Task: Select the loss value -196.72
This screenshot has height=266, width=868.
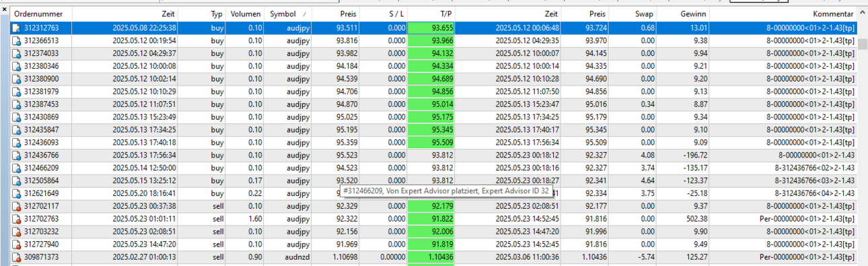Action: (x=694, y=156)
